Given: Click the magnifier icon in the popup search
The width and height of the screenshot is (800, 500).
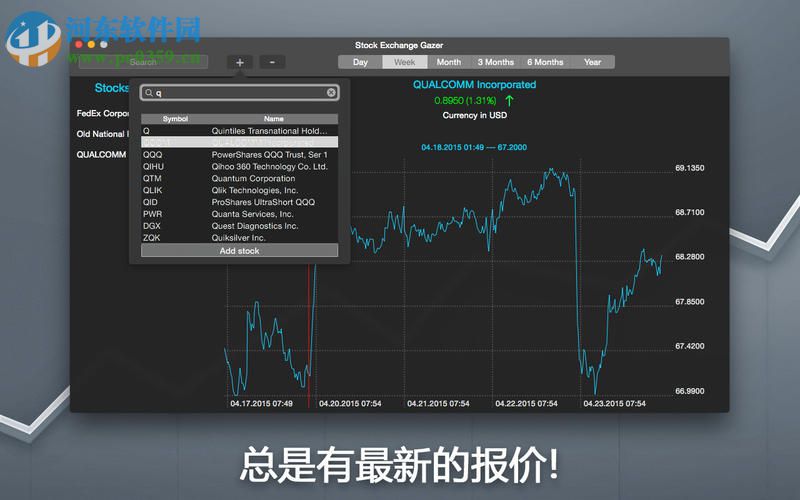Looking at the screenshot, I should (148, 93).
